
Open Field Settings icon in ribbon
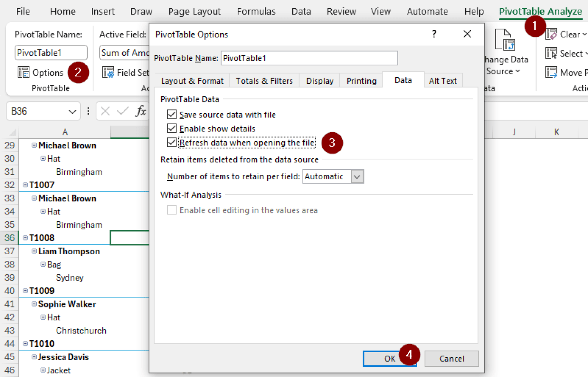pyautogui.click(x=108, y=72)
